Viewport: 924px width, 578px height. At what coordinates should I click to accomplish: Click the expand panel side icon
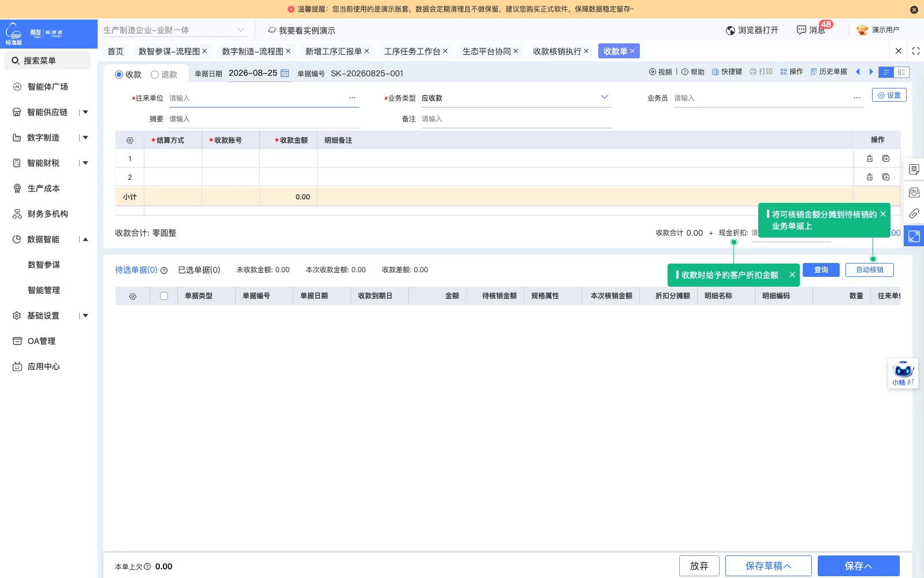tap(914, 236)
